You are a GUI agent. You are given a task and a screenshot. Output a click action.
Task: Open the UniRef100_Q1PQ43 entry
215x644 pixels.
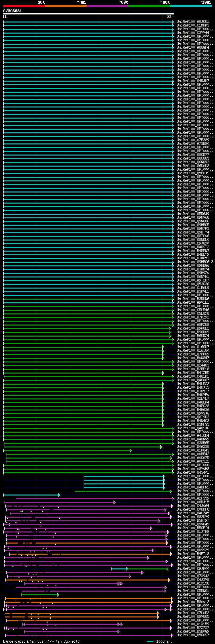click(193, 450)
